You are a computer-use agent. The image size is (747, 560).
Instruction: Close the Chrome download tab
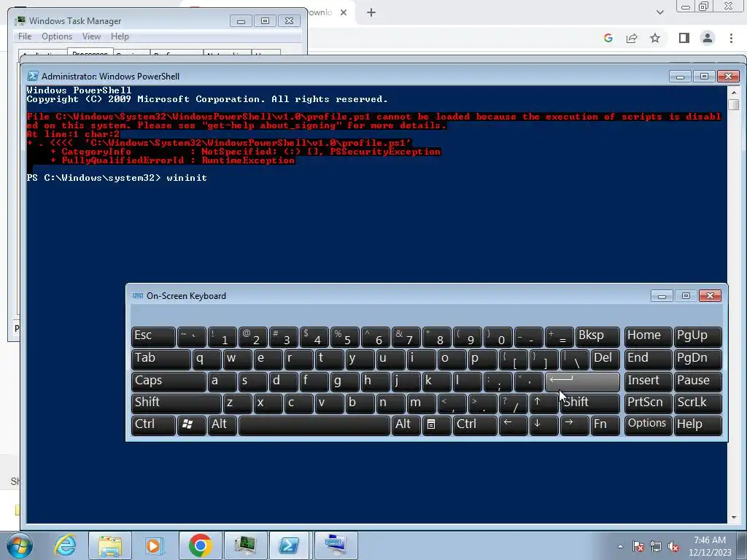coord(344,12)
